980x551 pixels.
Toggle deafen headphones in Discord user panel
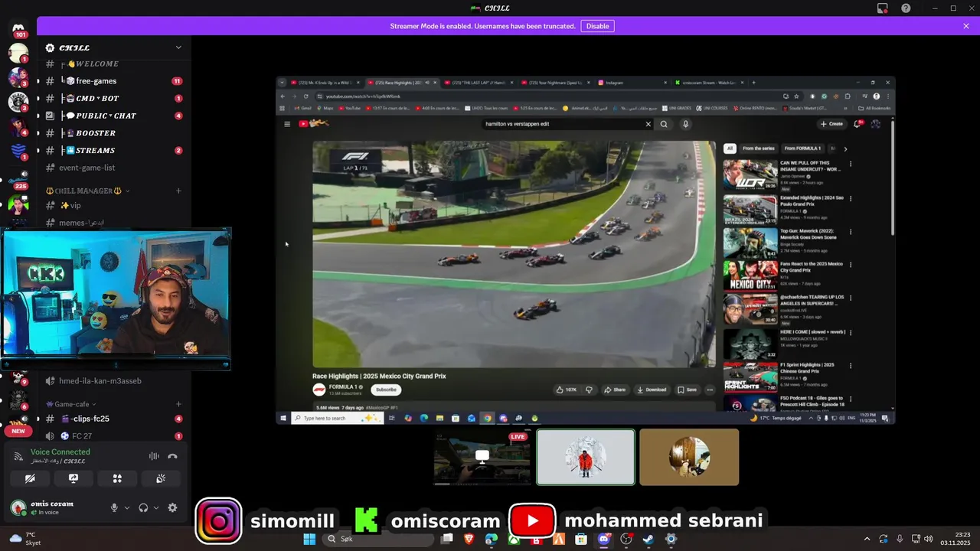coord(143,507)
